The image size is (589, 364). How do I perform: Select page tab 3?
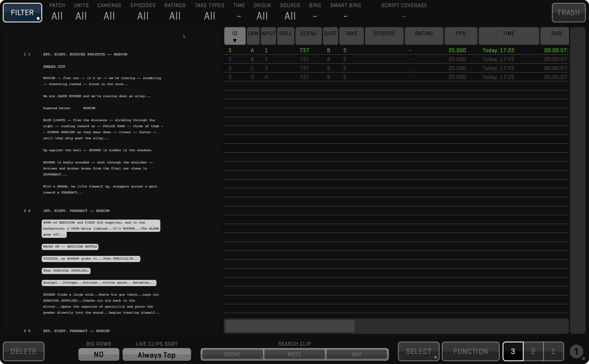pyautogui.click(x=513, y=351)
